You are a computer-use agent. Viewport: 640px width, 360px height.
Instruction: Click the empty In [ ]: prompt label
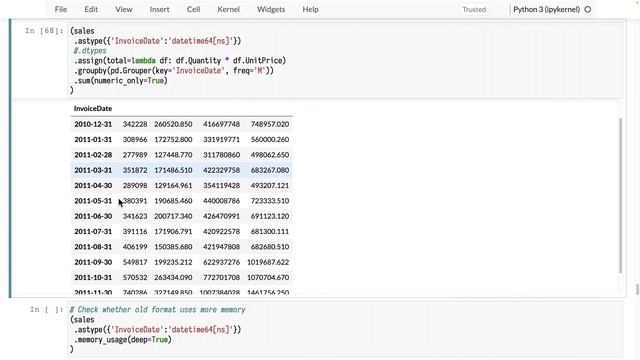tap(46, 310)
